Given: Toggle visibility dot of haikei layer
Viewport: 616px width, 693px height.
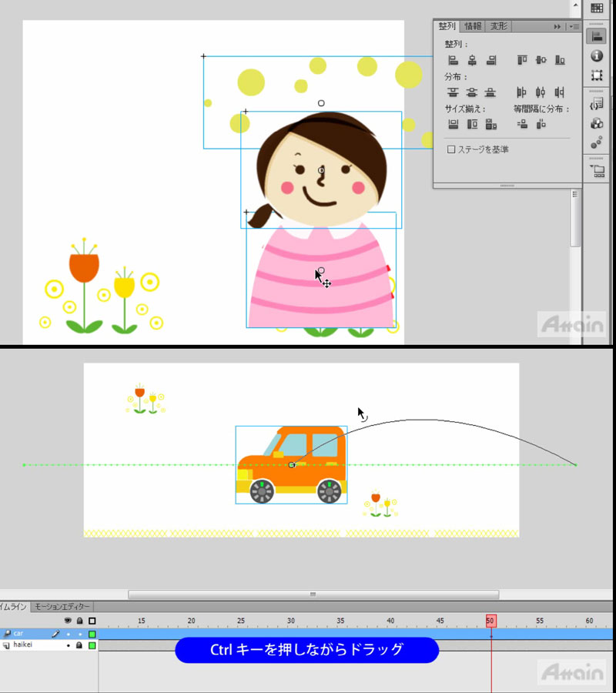Looking at the screenshot, I should pyautogui.click(x=68, y=645).
